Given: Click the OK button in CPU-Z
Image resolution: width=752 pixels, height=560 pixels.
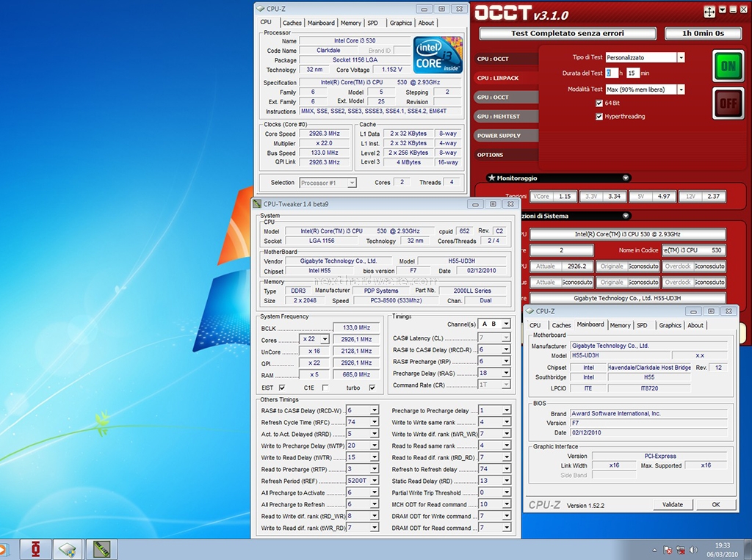Looking at the screenshot, I should click(715, 504).
